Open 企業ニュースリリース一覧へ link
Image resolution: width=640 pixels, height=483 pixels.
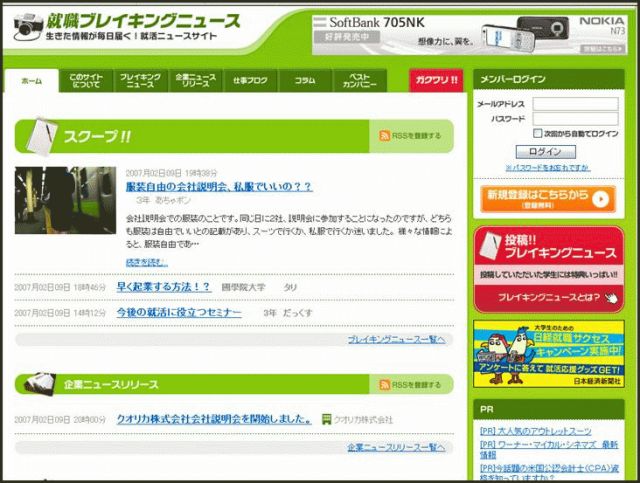pos(396,447)
